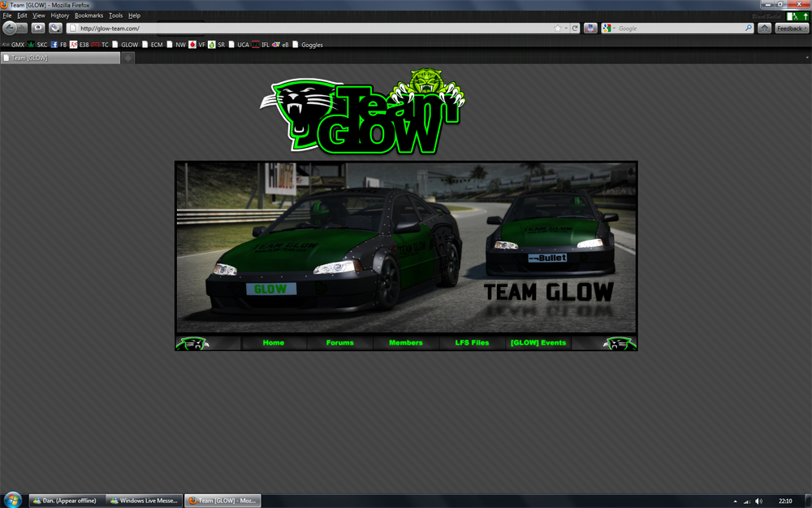Click the Home icon in the toolbar
The height and width of the screenshot is (508, 812).
[764, 28]
